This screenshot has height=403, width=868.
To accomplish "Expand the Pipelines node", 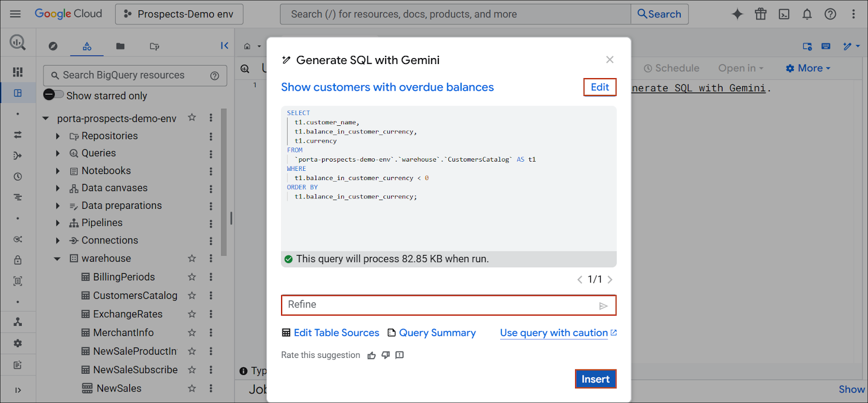I will tap(58, 223).
